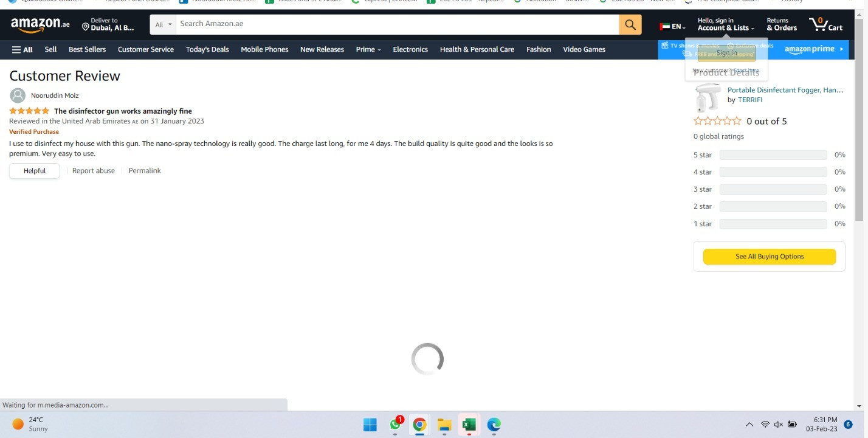Screen dimensions: 868x438
Task: Click reviewer name Nooruddin Moiz
Action: click(x=55, y=96)
